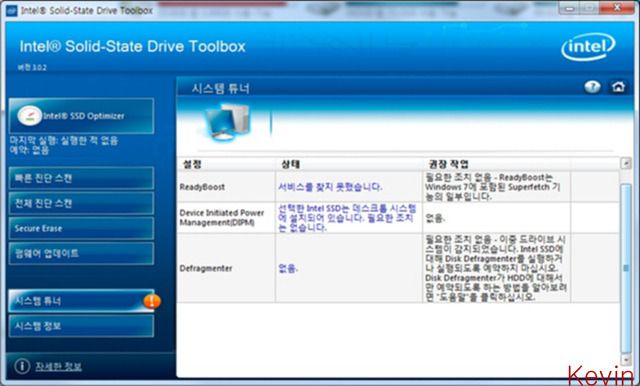Click the Intel logo in the top-right
Image resolution: width=640 pixels, height=386 pixels.
588,47
